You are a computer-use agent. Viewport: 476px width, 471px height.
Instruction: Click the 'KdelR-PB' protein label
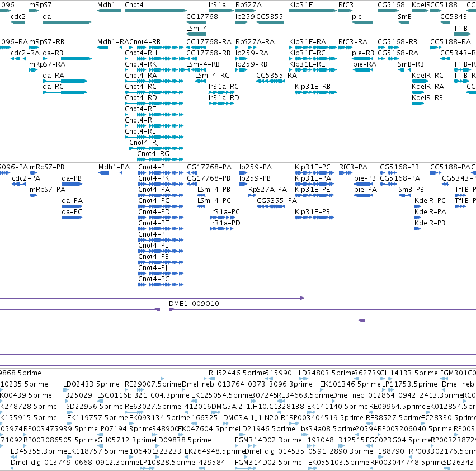click(x=430, y=223)
